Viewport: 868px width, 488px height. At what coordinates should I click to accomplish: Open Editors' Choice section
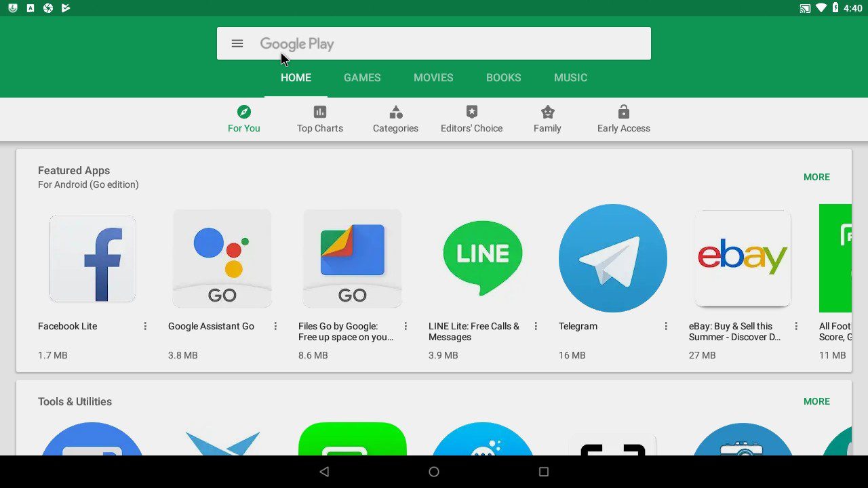pyautogui.click(x=471, y=119)
